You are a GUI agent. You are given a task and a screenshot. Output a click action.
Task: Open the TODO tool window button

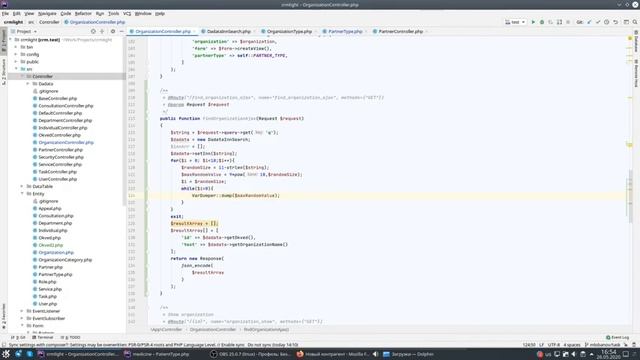[71, 338]
